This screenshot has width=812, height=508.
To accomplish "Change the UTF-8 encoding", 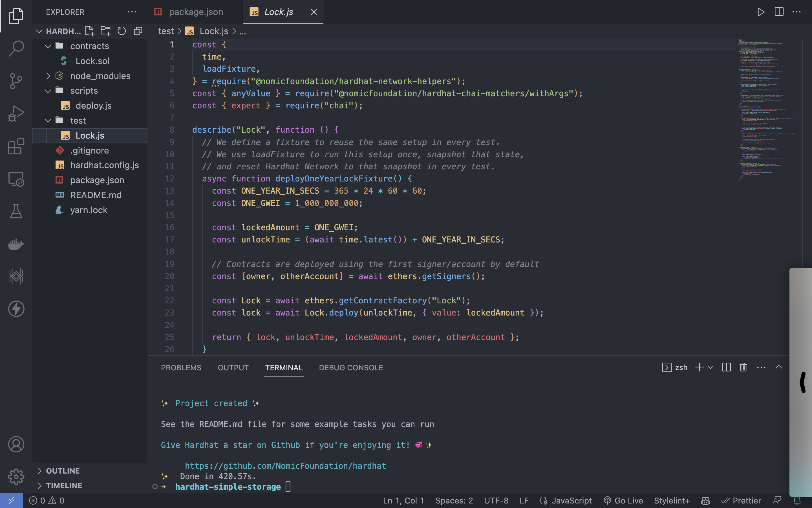I will (496, 501).
